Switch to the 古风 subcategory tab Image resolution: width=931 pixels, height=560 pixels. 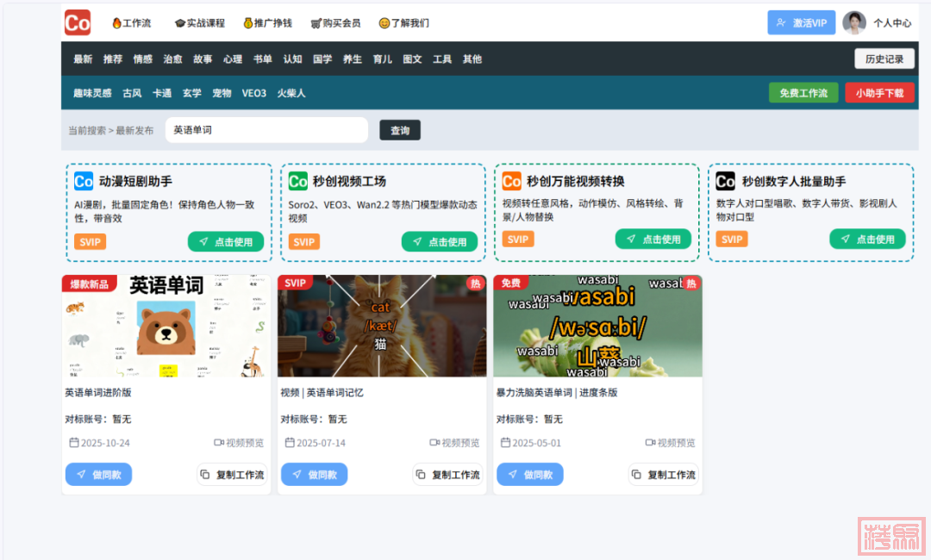pyautogui.click(x=132, y=93)
